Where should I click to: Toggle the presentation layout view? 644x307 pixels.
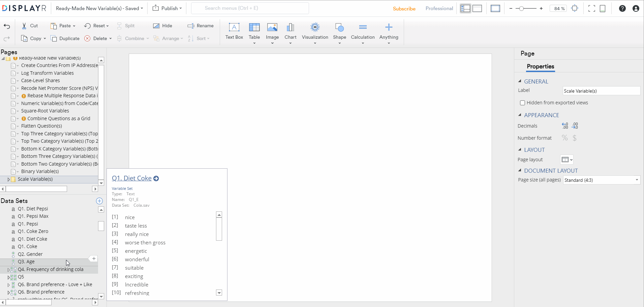click(495, 8)
